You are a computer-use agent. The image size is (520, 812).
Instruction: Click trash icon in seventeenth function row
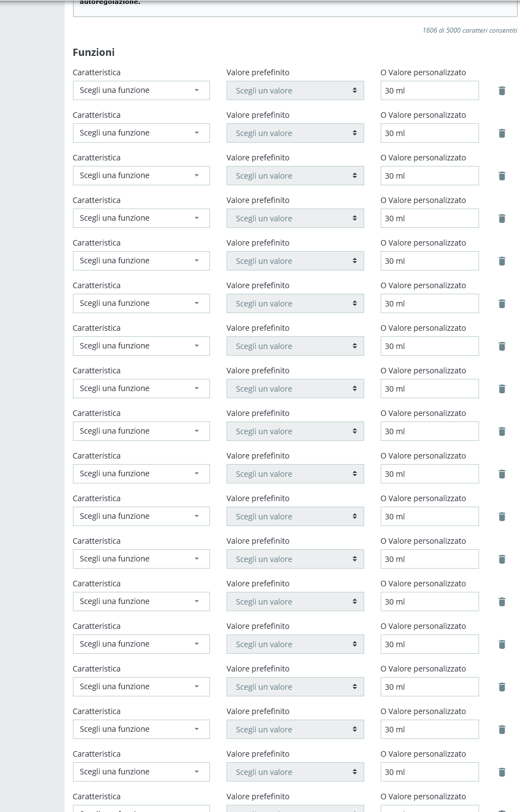[x=502, y=772]
